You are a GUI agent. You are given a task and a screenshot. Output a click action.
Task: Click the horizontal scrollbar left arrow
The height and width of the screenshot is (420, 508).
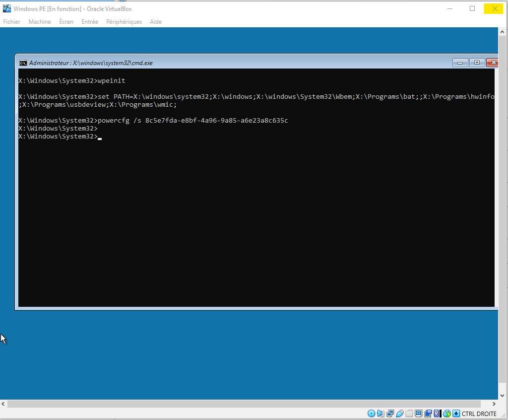(4, 404)
